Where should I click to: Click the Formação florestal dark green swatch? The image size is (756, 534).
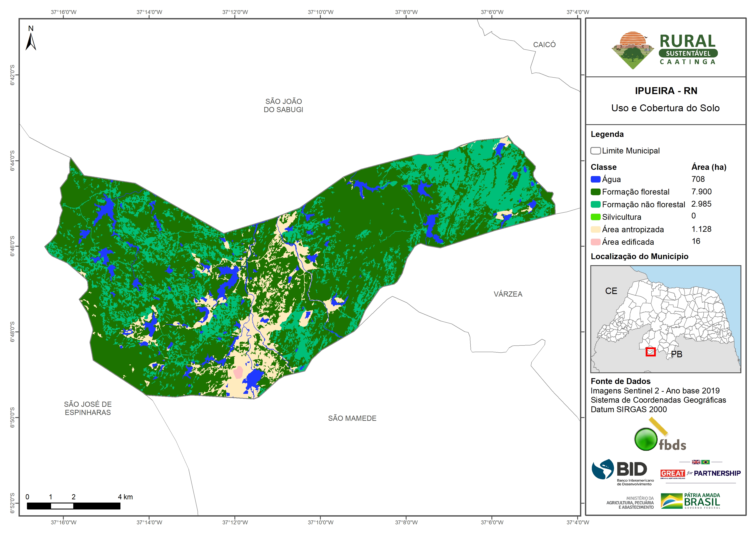595,192
